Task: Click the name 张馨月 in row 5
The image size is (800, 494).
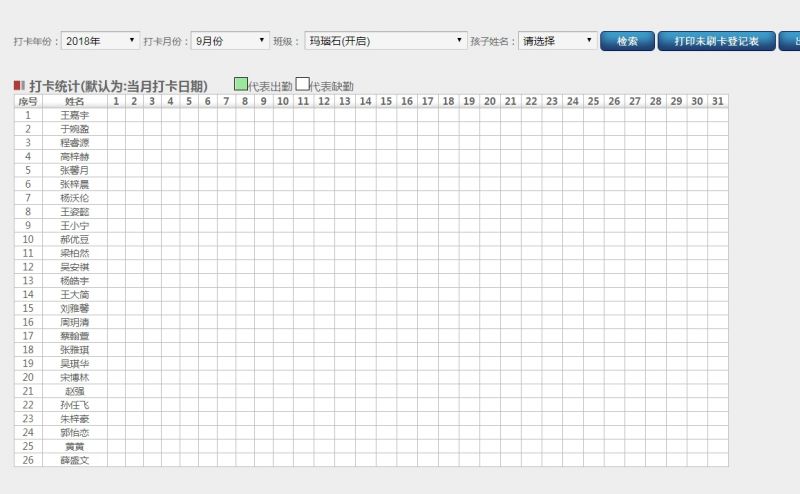Action: tap(74, 170)
